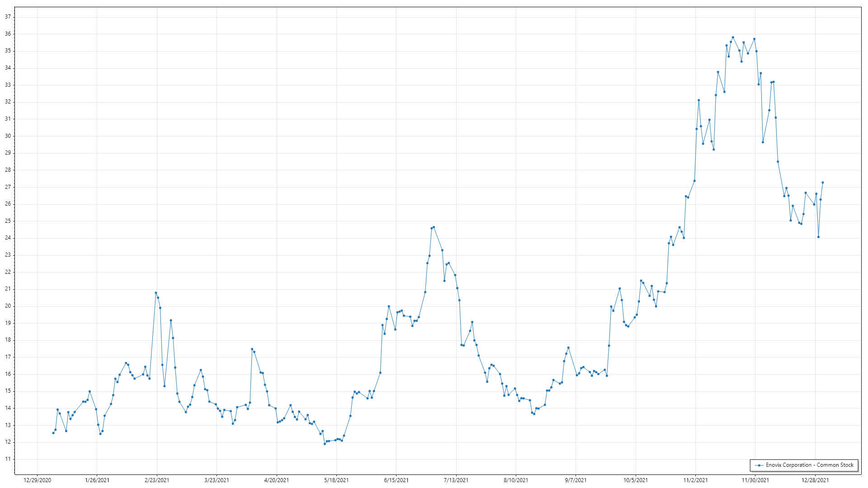Select the 1/26/2021 x-axis label
The height and width of the screenshot is (488, 868).
97,480
